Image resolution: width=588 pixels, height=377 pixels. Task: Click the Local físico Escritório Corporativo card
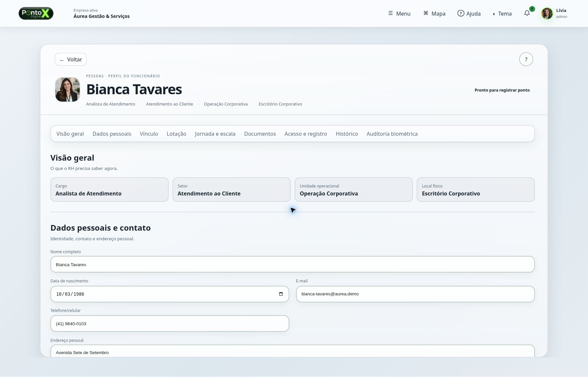click(x=476, y=189)
